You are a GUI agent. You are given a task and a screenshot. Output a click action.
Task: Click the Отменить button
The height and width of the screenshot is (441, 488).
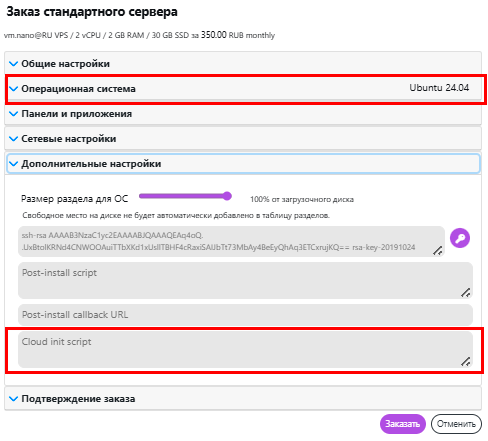pyautogui.click(x=456, y=424)
